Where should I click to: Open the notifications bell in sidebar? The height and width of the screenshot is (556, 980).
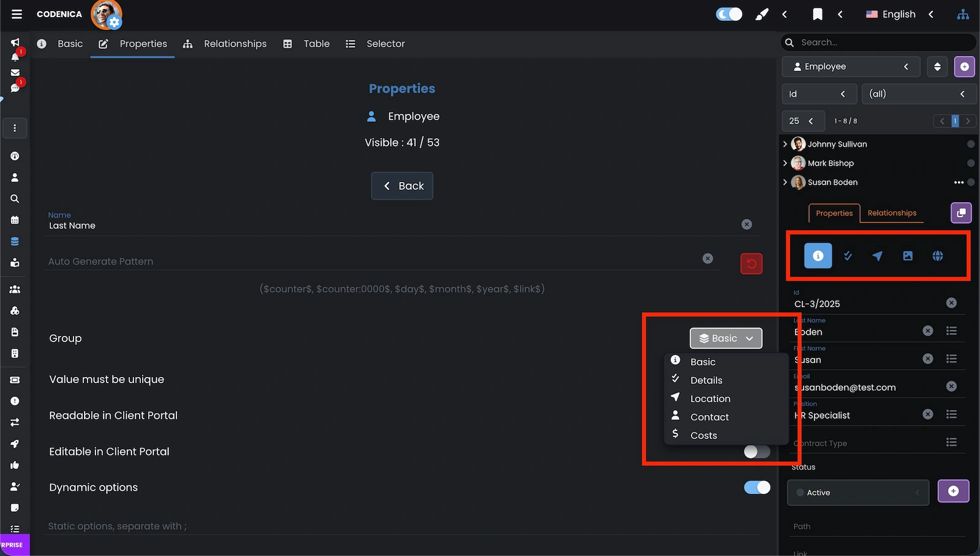[15, 57]
